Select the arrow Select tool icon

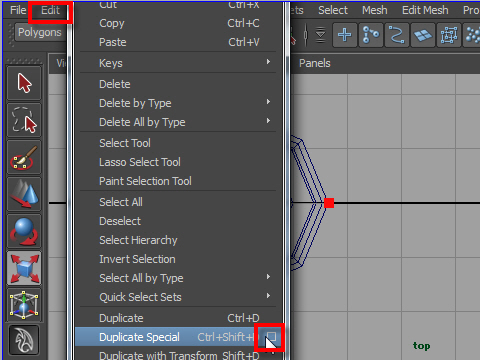[x=24, y=83]
